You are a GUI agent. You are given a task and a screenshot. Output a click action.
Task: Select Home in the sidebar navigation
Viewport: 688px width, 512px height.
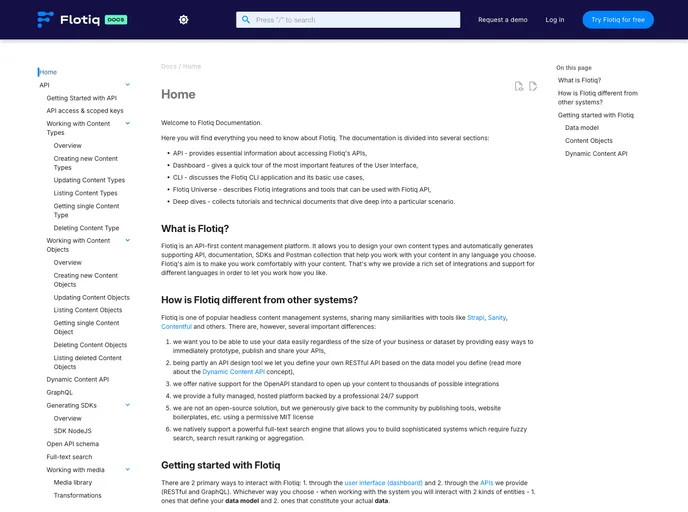48,72
